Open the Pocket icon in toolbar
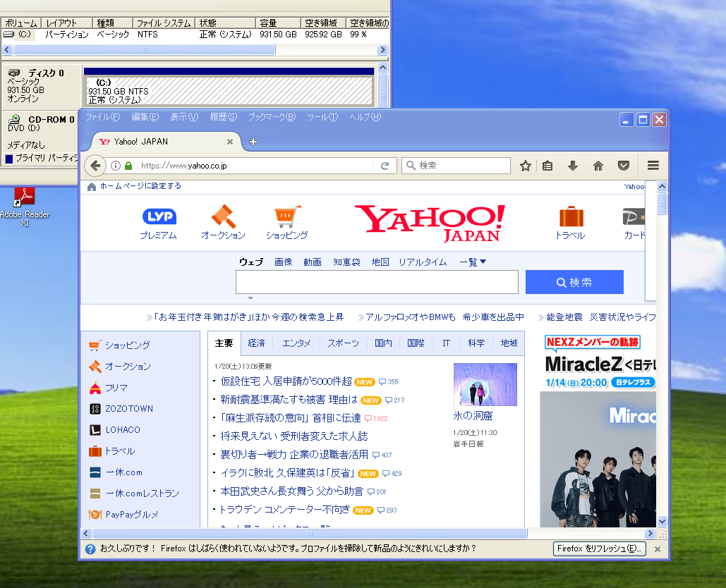Screen dimensions: 726x588 tap(624, 166)
